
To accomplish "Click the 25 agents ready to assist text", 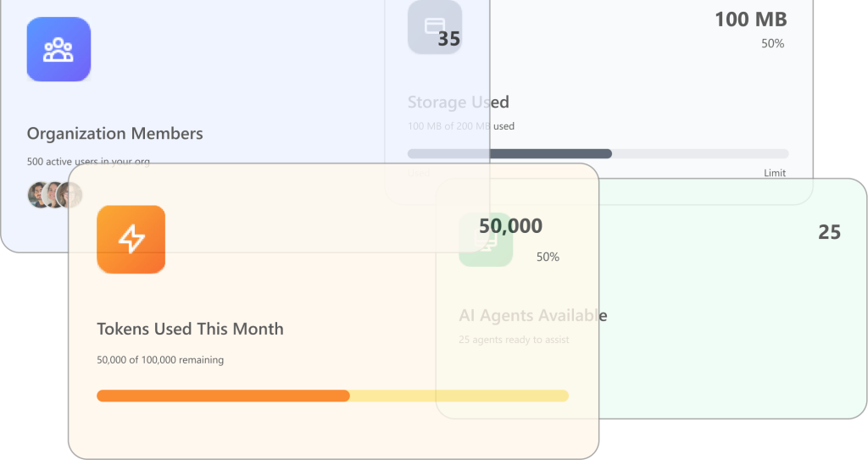I will (x=514, y=340).
